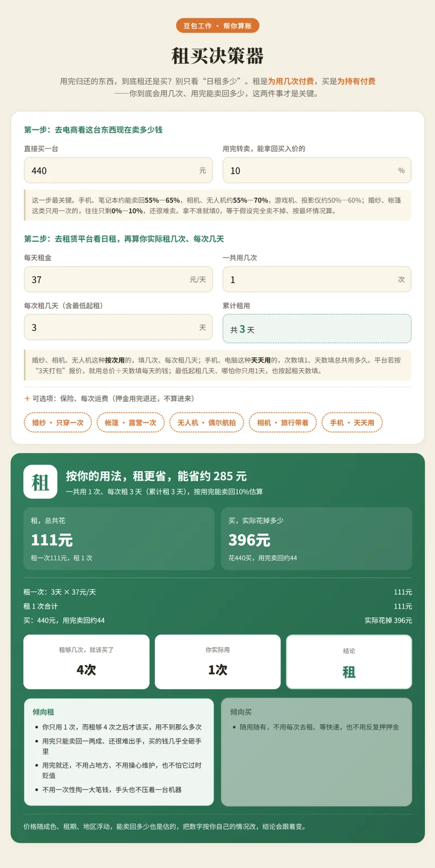
Task: Click the 豆包工作·帮你算账 header badge
Action: 217,26
